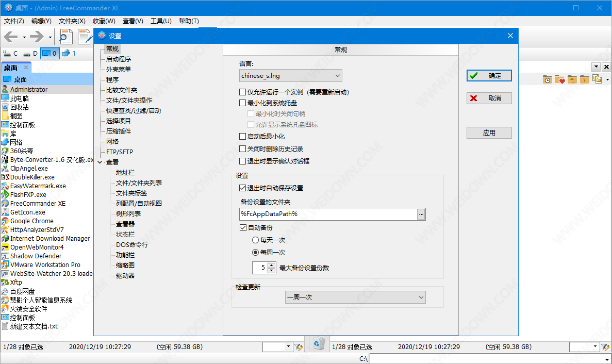Open favorite folders heart icon
Viewport: 612px width, 364px height.
560,79
